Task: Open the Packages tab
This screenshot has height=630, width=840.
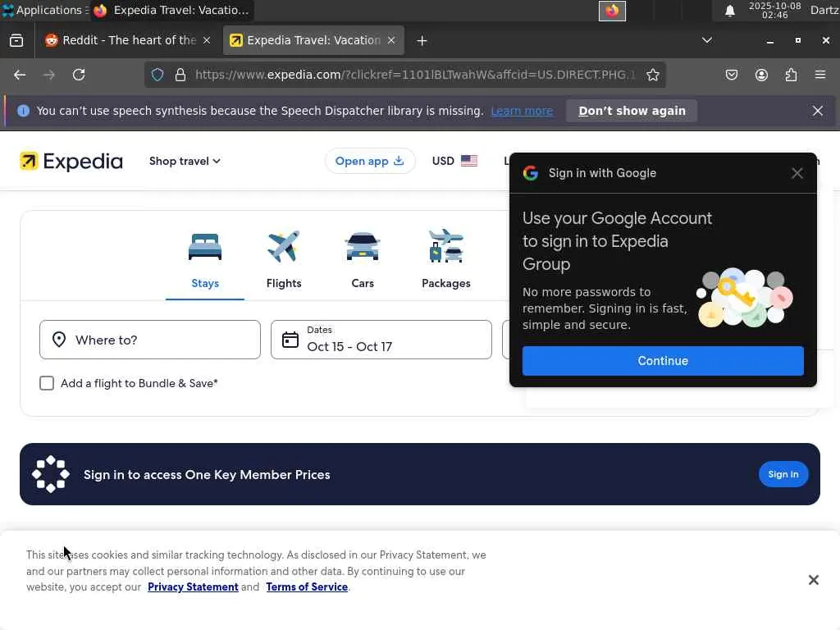Action: click(445, 261)
